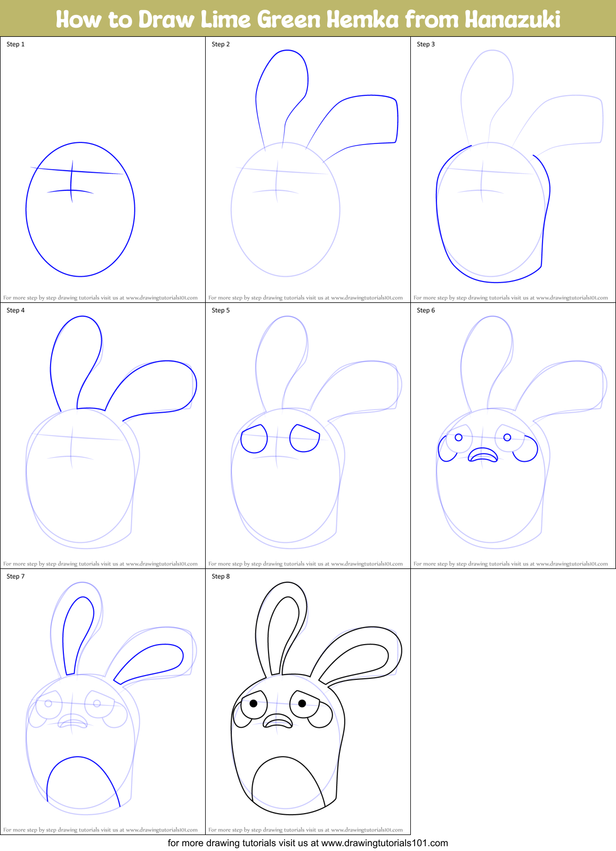This screenshot has width=616, height=851.
Task: Click the footer link text in Step 3 panel
Action: pos(510,298)
